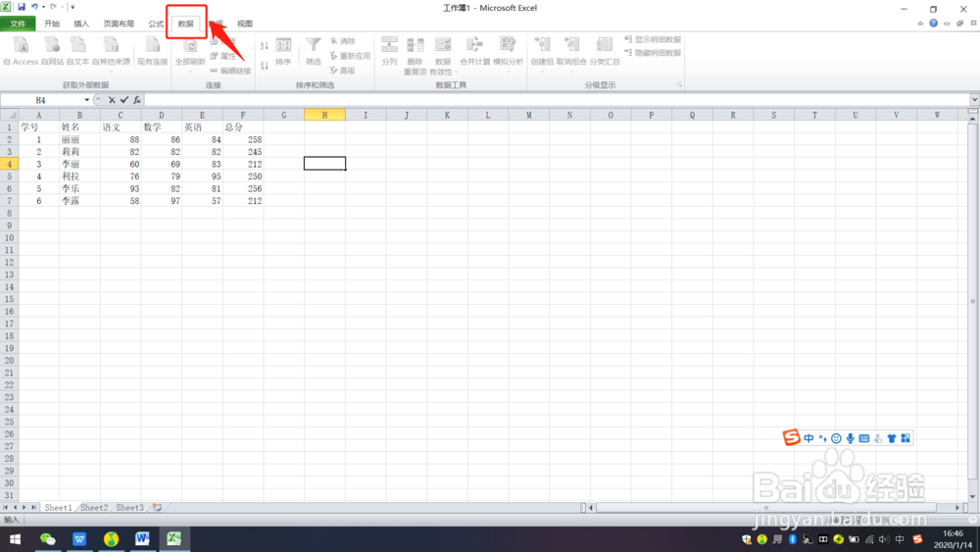Screen dimensions: 980x552
Task: Select column H header
Action: click(324, 115)
